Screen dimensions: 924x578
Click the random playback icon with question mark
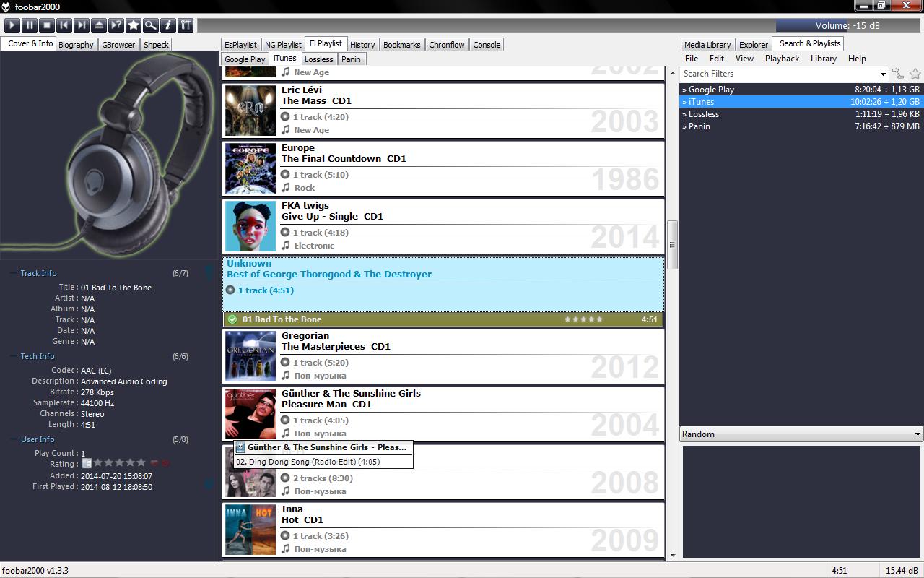(x=116, y=25)
